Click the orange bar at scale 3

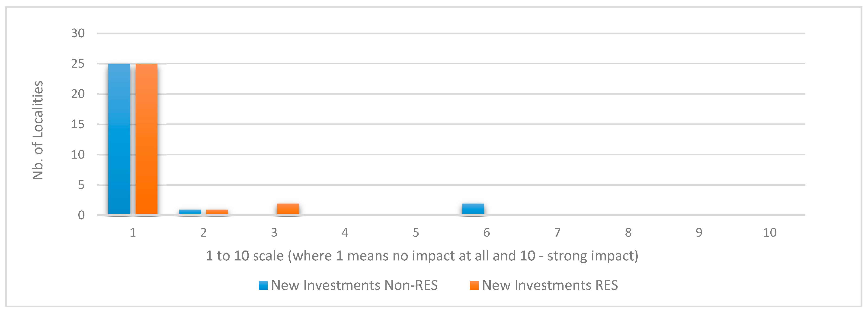tap(288, 209)
